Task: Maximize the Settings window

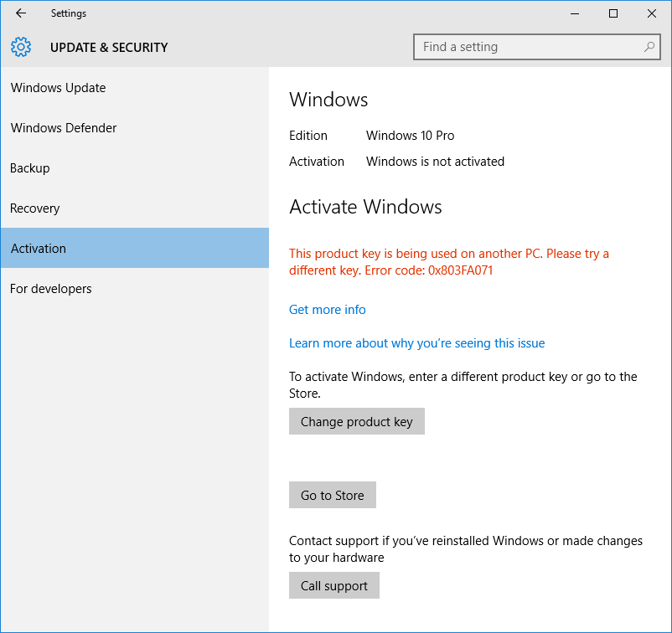Action: coord(613,13)
